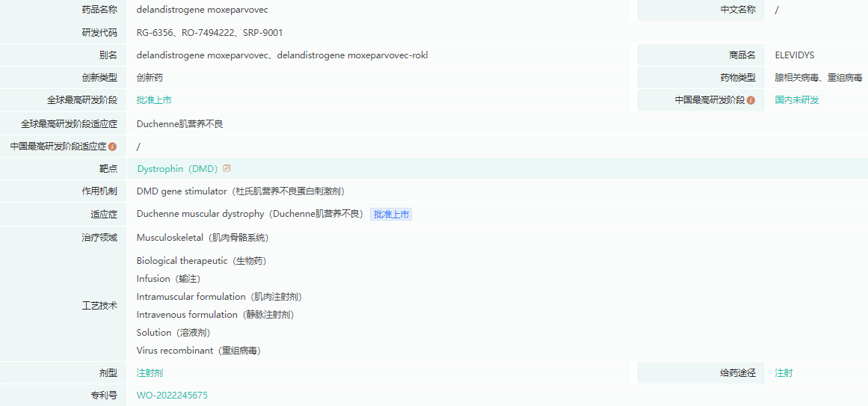Click the 工艺技术 field label

(99, 305)
